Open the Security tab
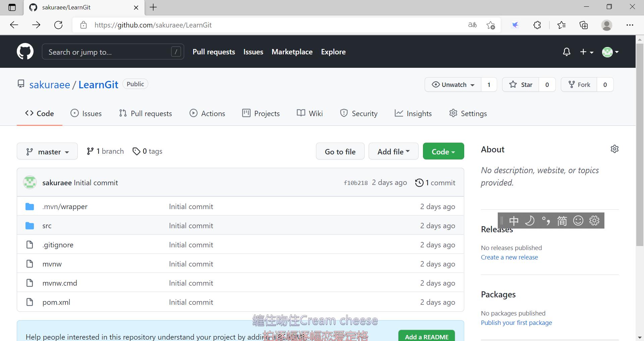This screenshot has width=644, height=341. click(x=359, y=113)
